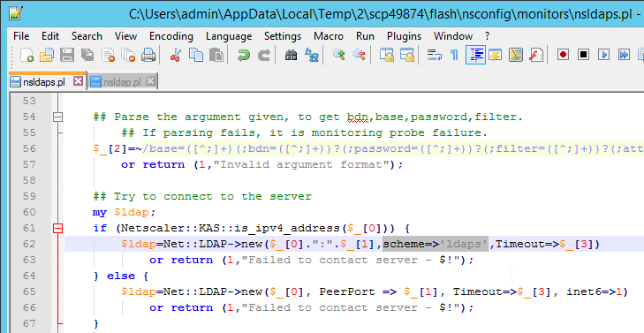Viewport: 644px width, 333px height.
Task: Open the ? help menu
Action: tap(487, 36)
